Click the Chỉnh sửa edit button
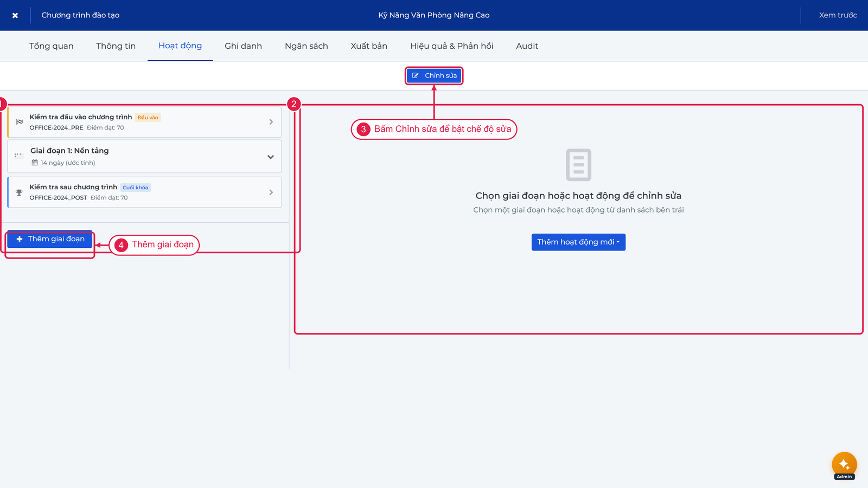Screen dimensions: 868x488 [x=434, y=75]
